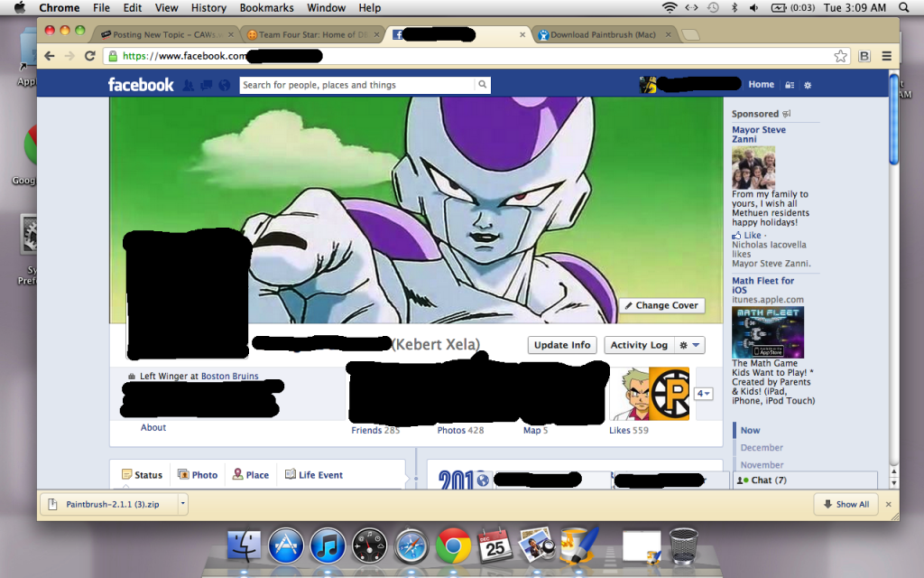
Task: Open Facebook notifications globe icon
Action: point(225,86)
